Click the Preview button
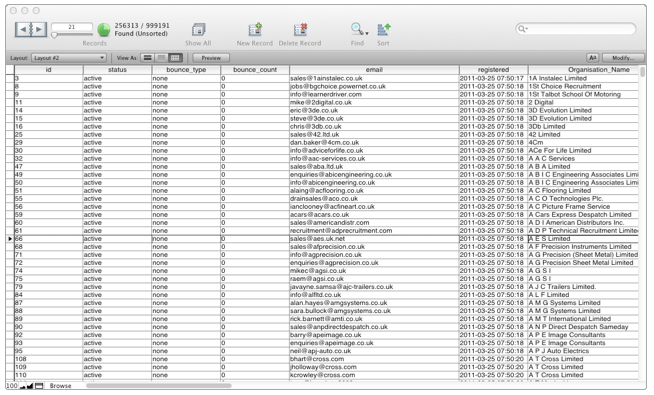The image size is (654, 395). point(211,58)
